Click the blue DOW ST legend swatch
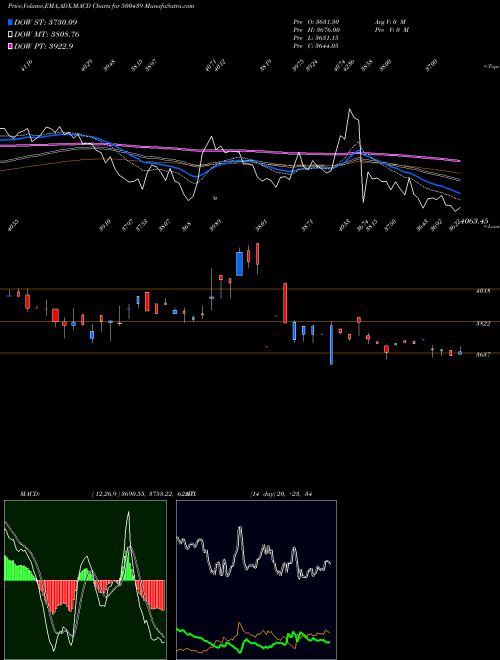500x660 pixels. click(10, 22)
